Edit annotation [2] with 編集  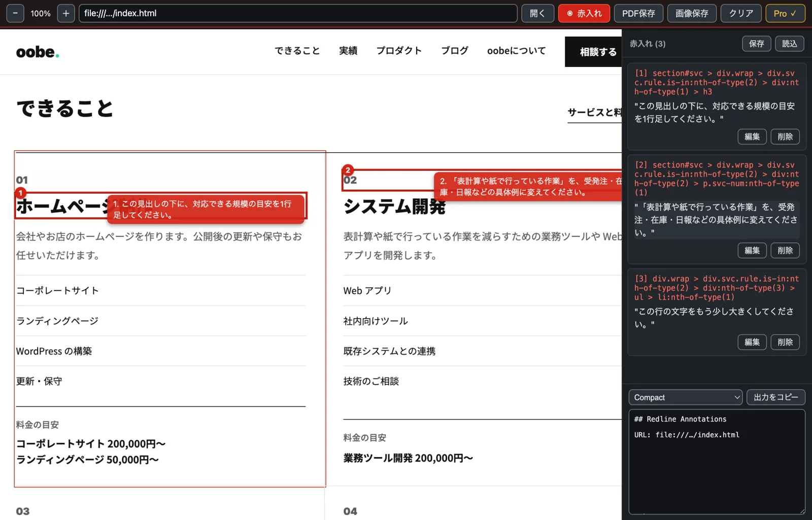(x=752, y=250)
